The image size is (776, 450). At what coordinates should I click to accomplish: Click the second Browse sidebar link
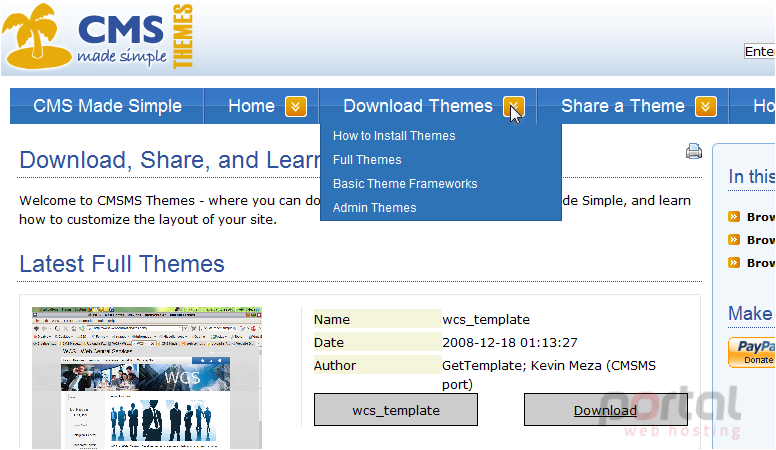coord(761,240)
